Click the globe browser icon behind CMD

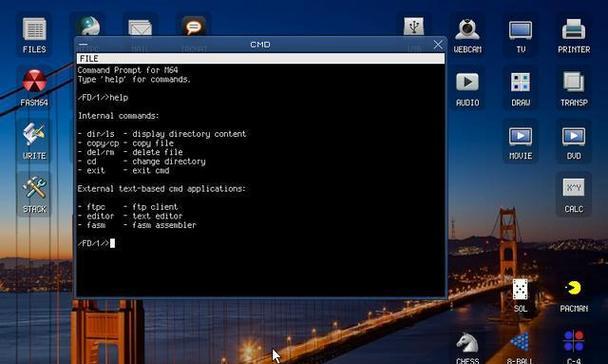pos(88,26)
